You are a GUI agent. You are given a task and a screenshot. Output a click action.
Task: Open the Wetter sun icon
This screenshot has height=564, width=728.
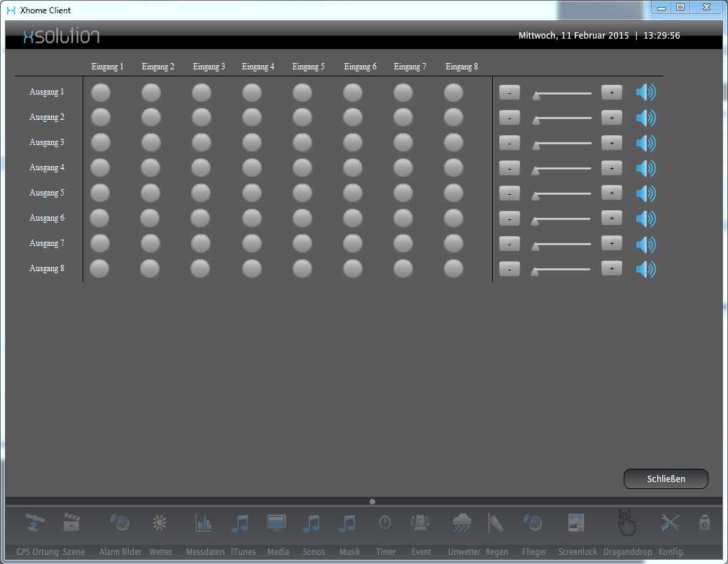(160, 523)
